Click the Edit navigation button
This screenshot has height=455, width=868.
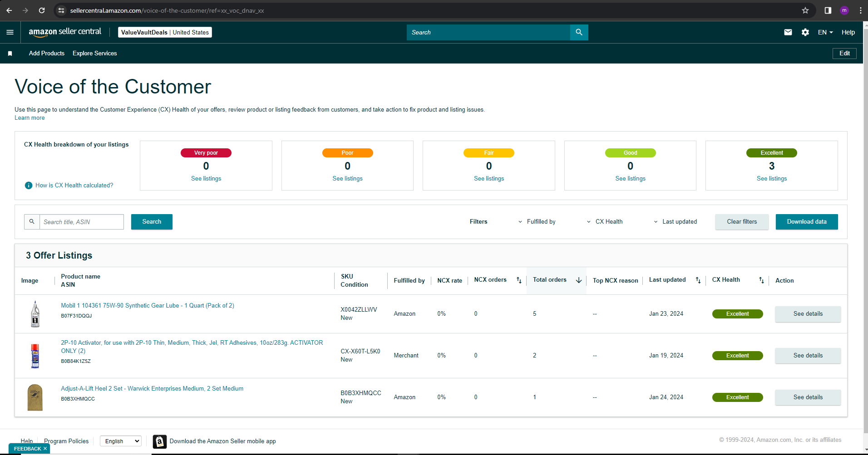coord(844,54)
